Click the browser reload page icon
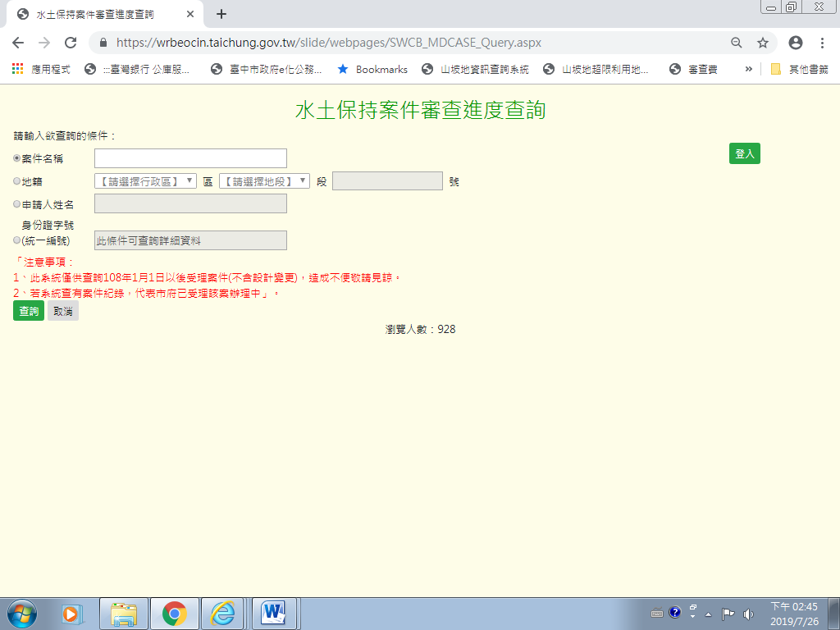 click(x=71, y=43)
